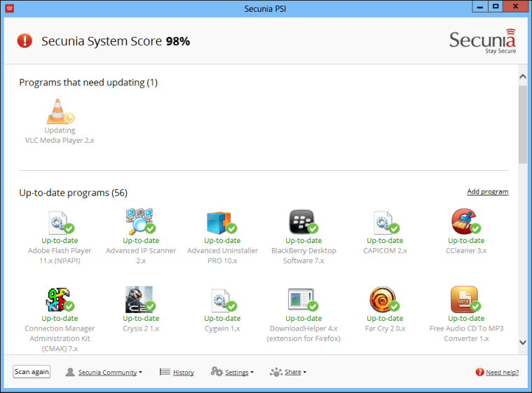The image size is (532, 393).
Task: Open the Connection Manager Administration Kit icon
Action: (60, 300)
